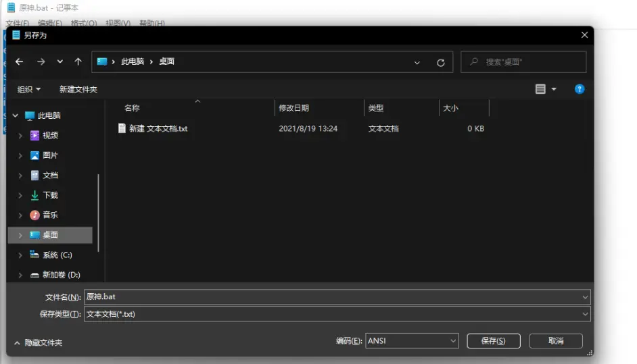
Task: Open the 编码 ANSI encoding dropdown
Action: [412, 341]
